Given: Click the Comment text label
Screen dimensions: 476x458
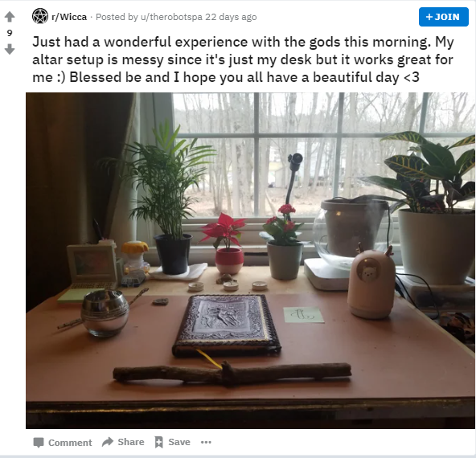Looking at the screenshot, I should click(70, 443).
